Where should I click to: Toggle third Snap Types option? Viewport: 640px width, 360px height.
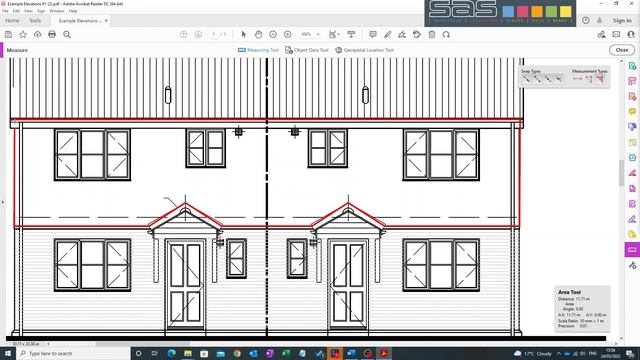click(x=548, y=79)
